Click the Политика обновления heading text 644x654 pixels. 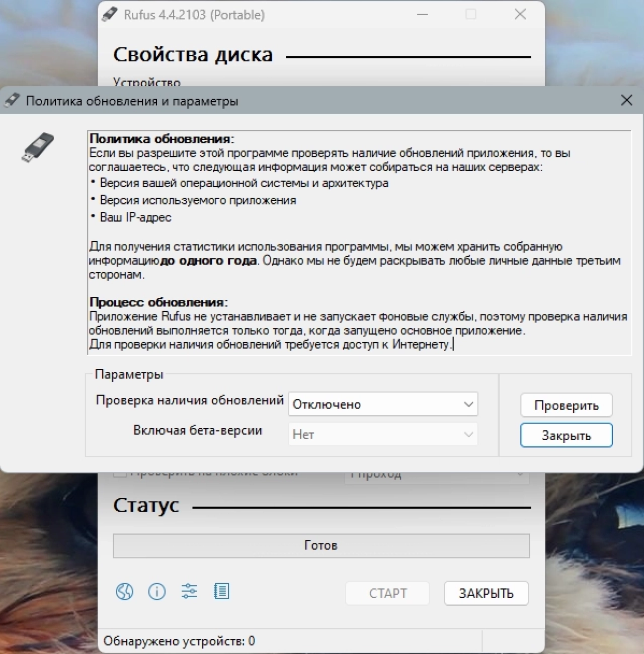coord(162,138)
